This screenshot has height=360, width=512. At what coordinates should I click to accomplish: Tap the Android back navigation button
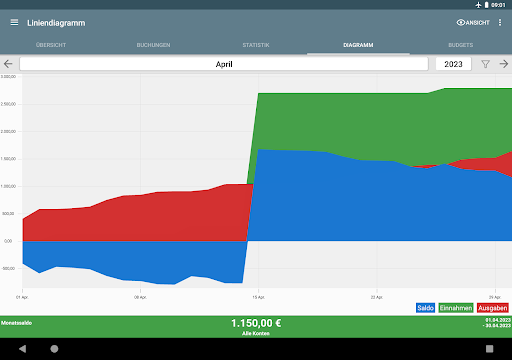click(22, 349)
